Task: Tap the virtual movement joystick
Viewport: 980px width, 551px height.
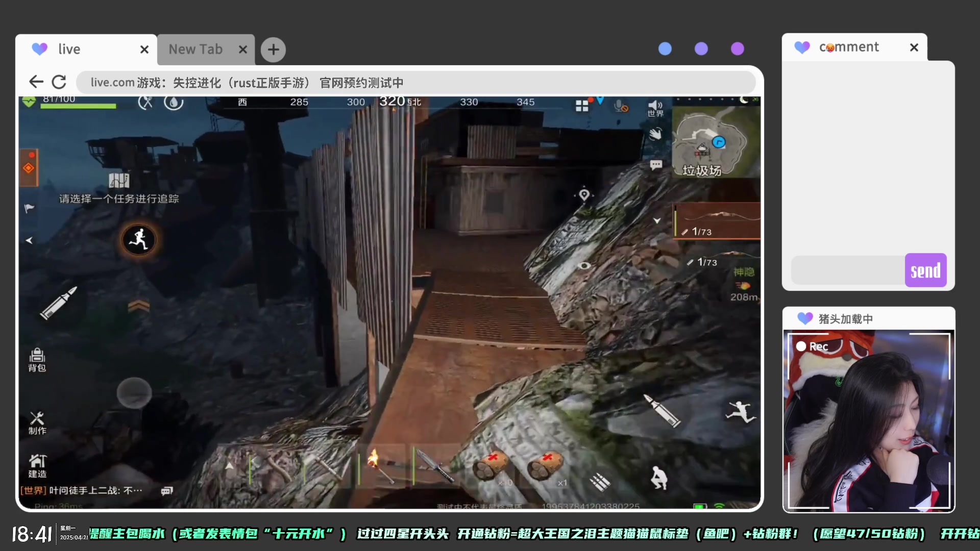Action: pyautogui.click(x=134, y=393)
